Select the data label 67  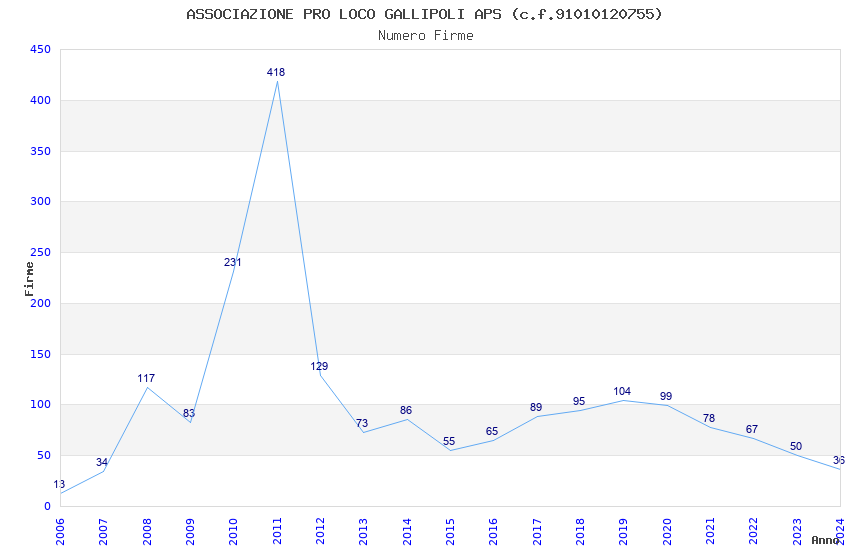coord(752,429)
